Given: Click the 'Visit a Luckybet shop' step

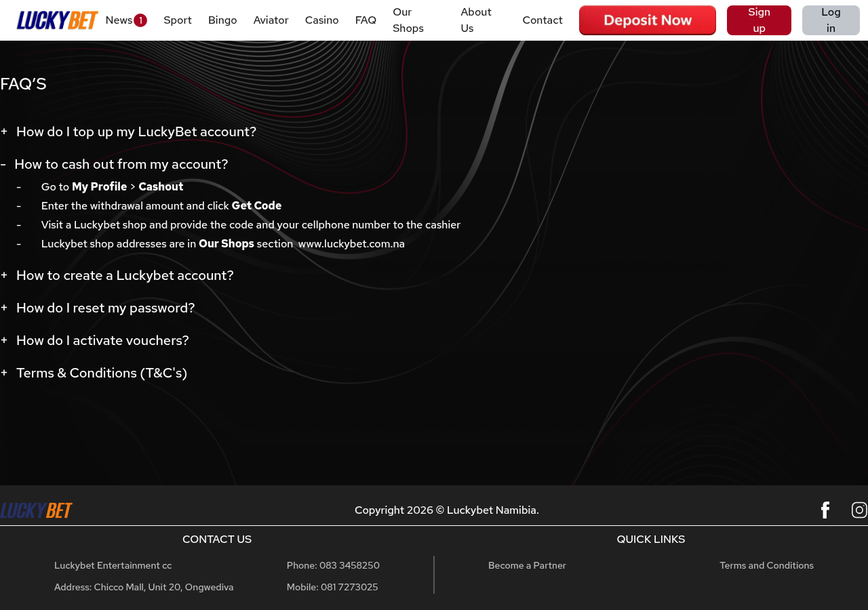Looking at the screenshot, I should (251, 225).
